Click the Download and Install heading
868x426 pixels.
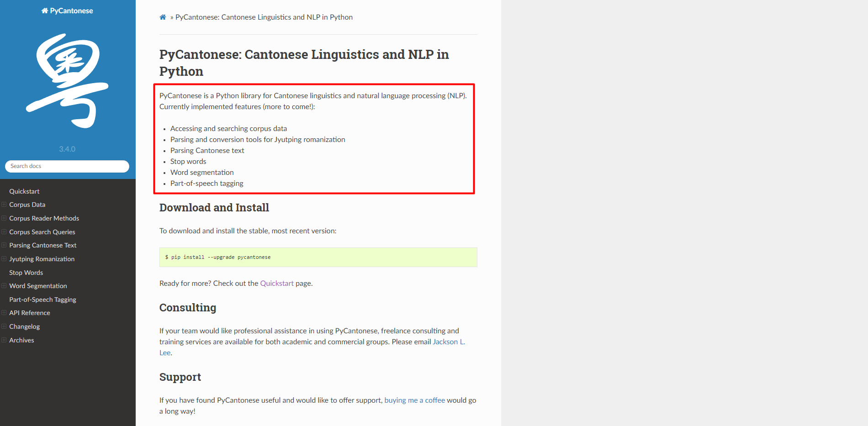click(x=214, y=208)
